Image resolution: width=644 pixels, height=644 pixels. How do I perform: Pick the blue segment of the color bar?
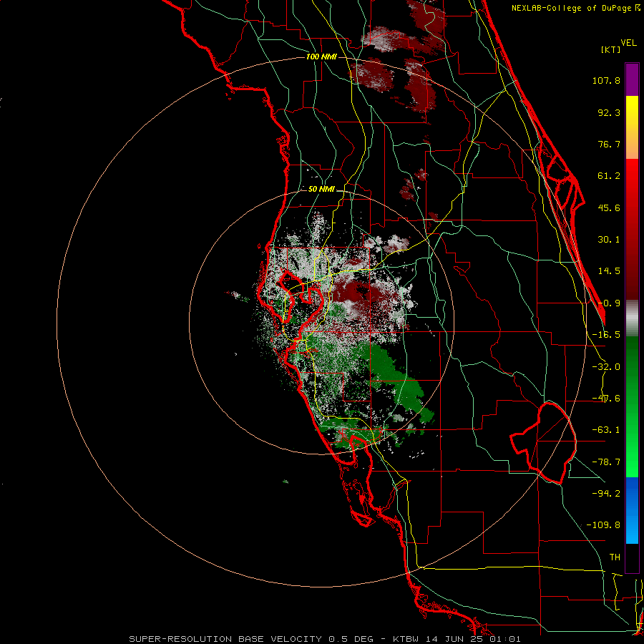pos(632,510)
